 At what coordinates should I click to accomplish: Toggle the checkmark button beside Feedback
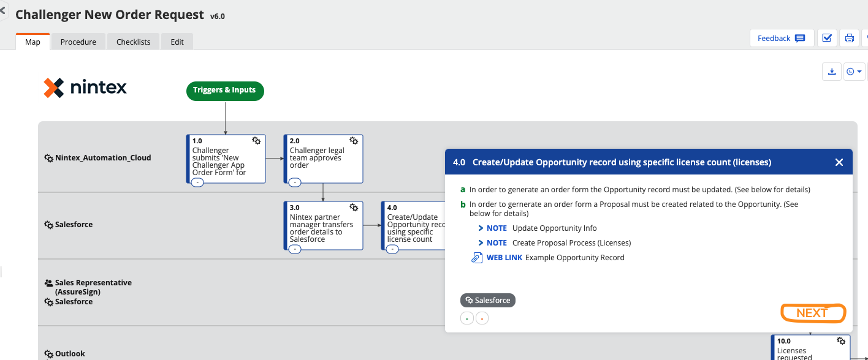pyautogui.click(x=826, y=38)
